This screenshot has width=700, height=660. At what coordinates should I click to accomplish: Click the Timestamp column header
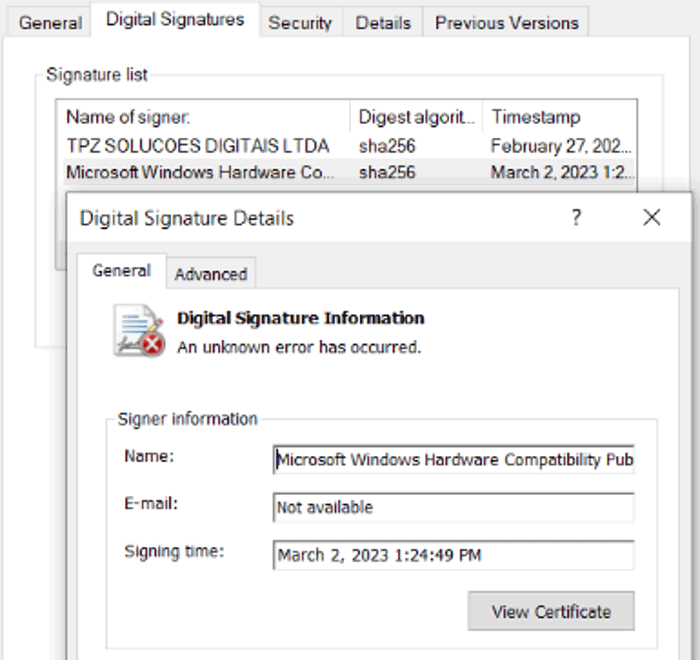558,117
